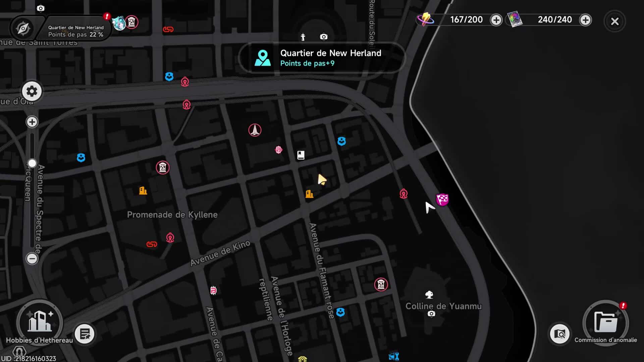
Task: Click the police badge right of the book marker
Action: point(341,141)
